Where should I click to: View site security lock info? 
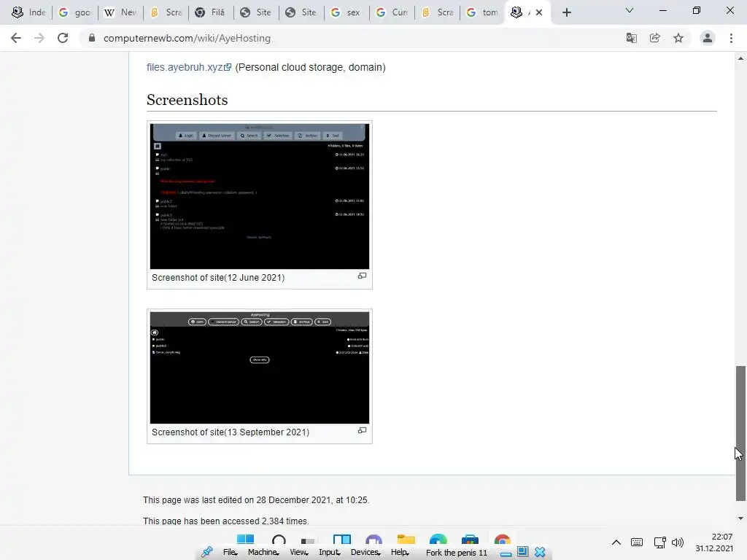[x=92, y=38]
